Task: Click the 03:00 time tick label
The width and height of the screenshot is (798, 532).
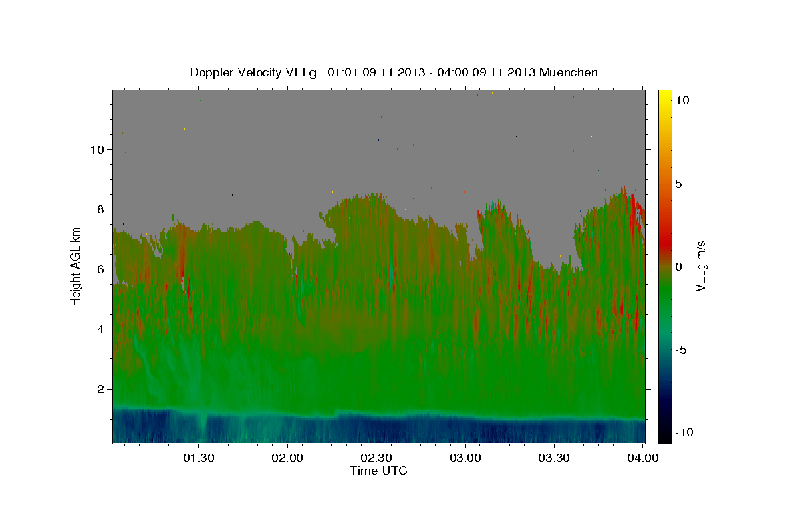Action: click(465, 458)
